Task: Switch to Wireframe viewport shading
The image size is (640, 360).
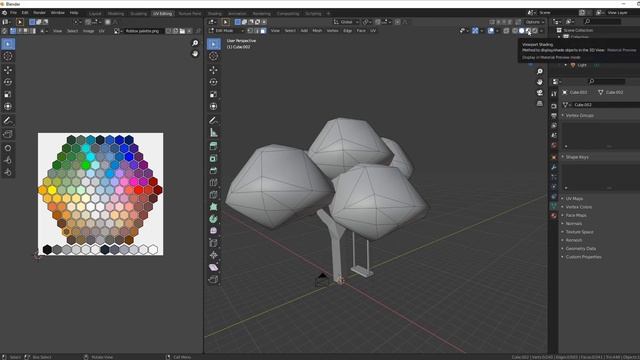Action: pyautogui.click(x=515, y=31)
